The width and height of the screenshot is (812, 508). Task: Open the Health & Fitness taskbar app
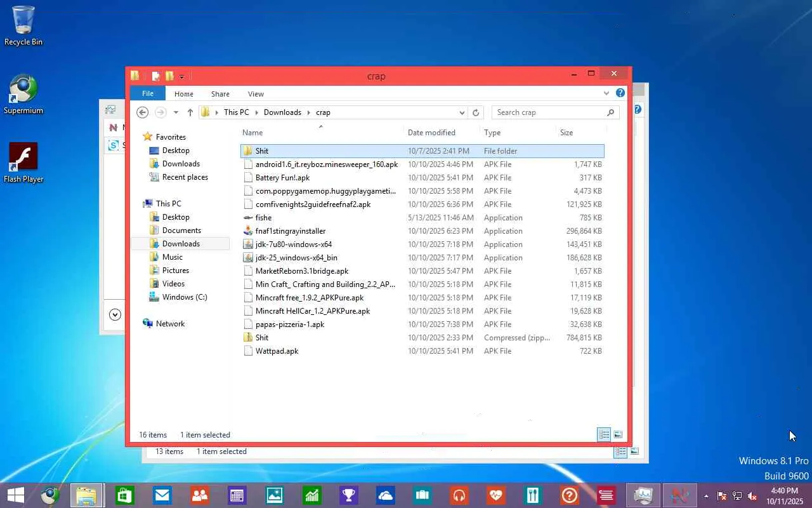coord(495,495)
